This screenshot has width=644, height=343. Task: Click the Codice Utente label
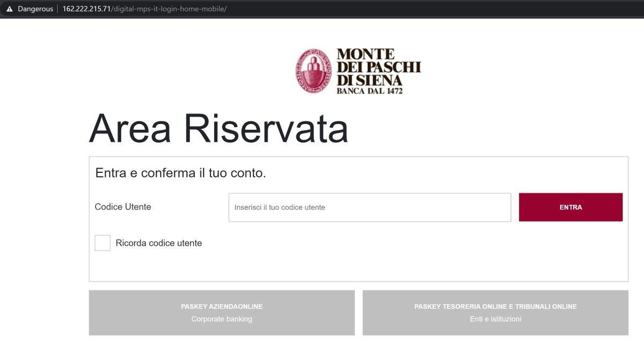point(123,207)
